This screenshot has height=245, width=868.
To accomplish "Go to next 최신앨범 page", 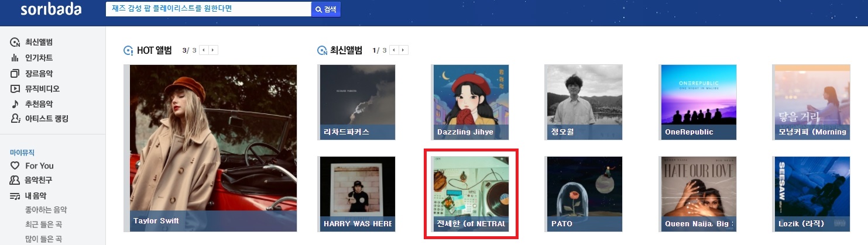I will 404,50.
